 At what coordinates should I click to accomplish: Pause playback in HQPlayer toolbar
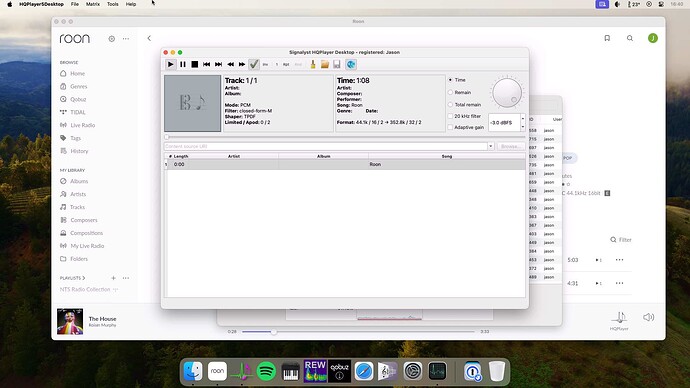[x=183, y=64]
